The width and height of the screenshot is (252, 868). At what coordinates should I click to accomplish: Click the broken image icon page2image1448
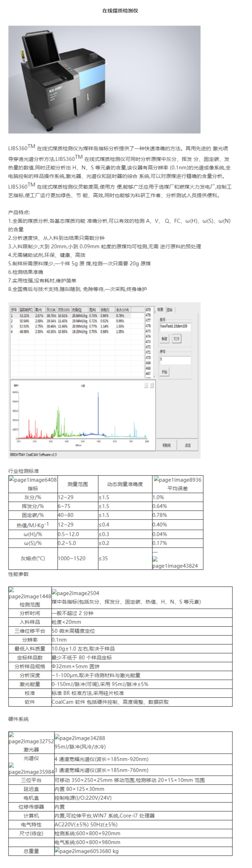(30, 593)
